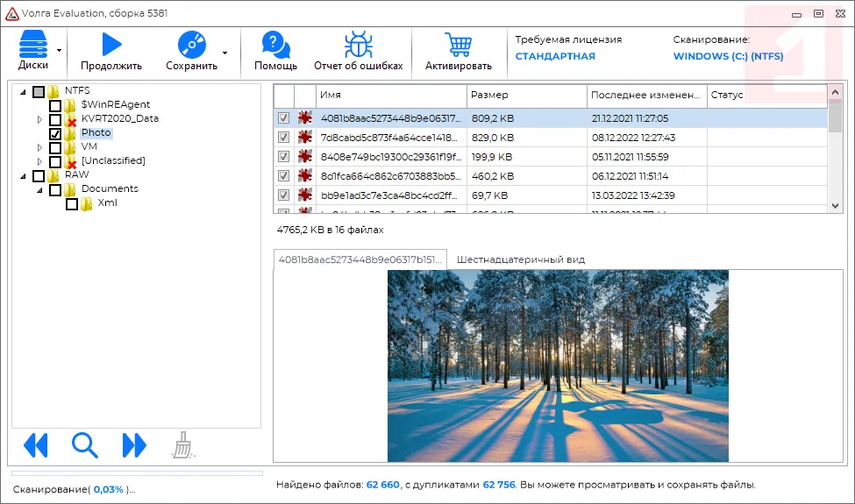Collapse the NTFS root node
Screen dimensions: 855x504
tap(23, 91)
